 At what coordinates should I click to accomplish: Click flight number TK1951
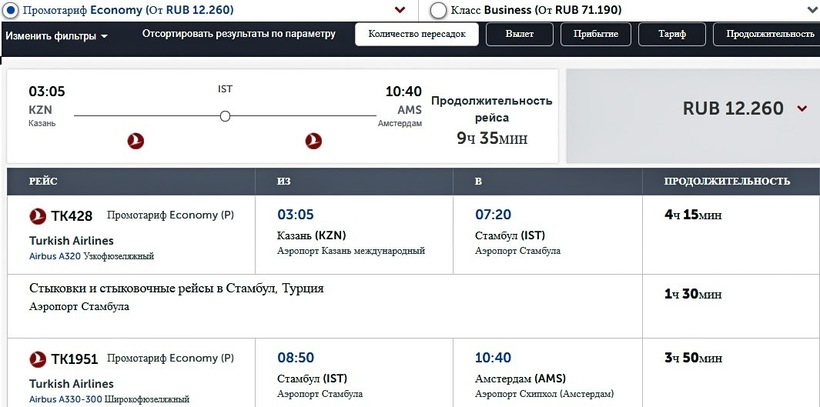tap(75, 358)
